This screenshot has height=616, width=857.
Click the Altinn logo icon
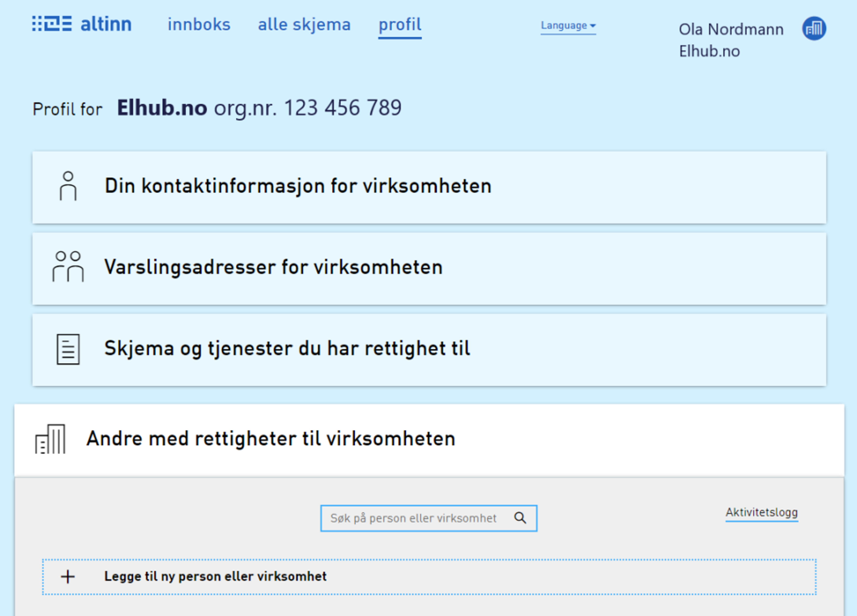pyautogui.click(x=52, y=24)
